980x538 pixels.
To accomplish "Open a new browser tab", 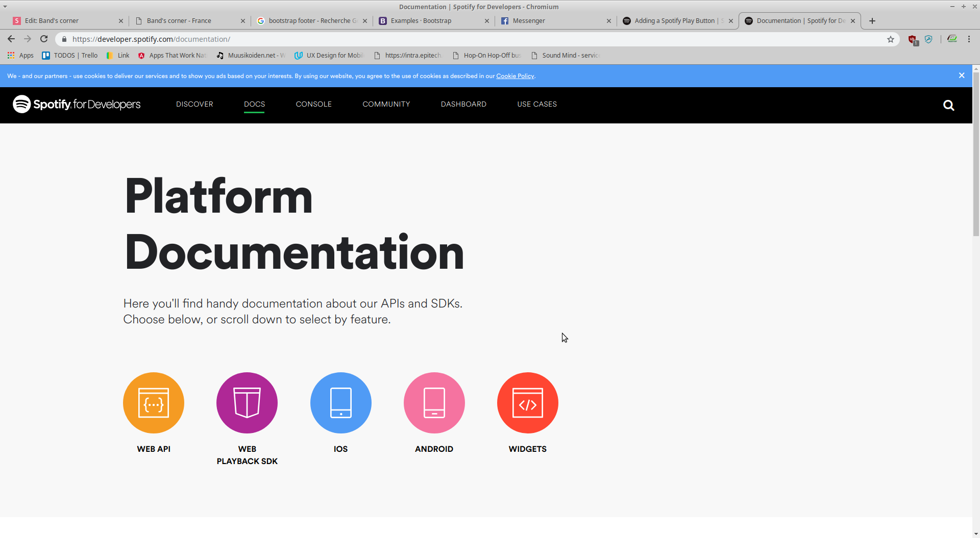I will [872, 21].
